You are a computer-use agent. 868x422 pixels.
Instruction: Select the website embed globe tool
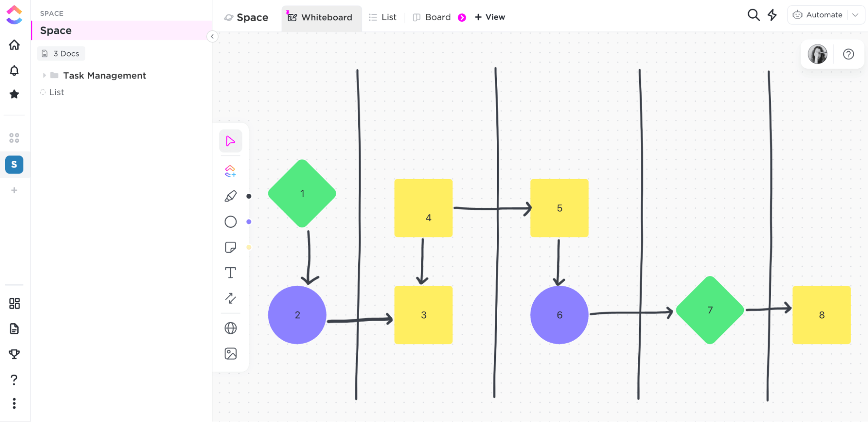(231, 328)
